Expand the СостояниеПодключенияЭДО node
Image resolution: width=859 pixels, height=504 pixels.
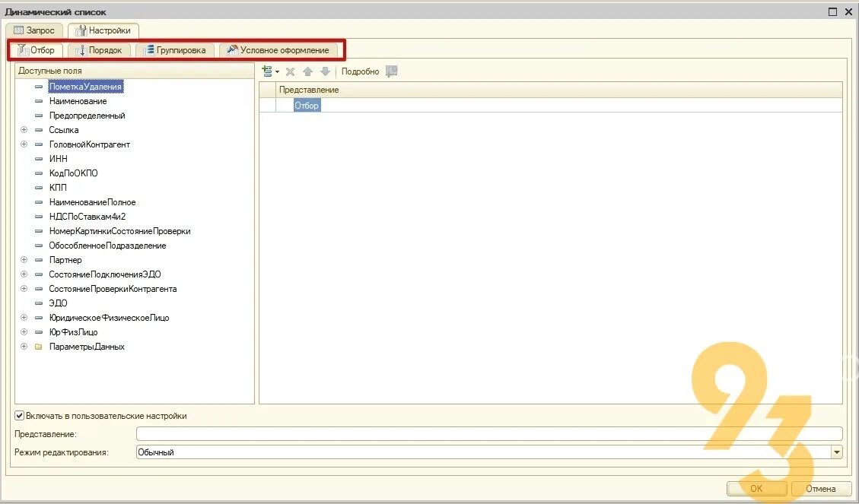pos(24,274)
